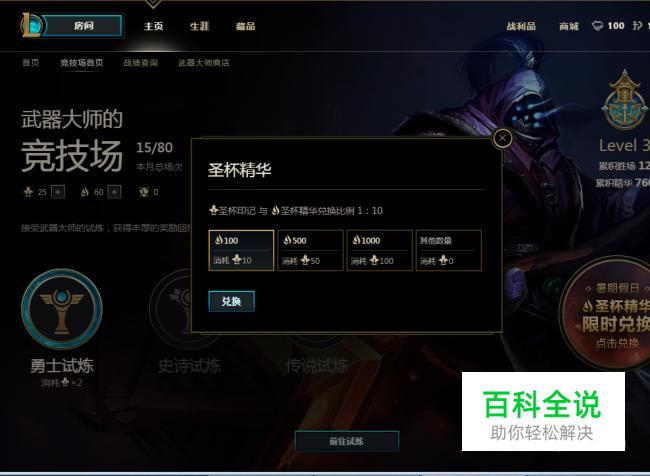The width and height of the screenshot is (650, 476).
Task: Open the 房间 room button
Action: [x=82, y=26]
